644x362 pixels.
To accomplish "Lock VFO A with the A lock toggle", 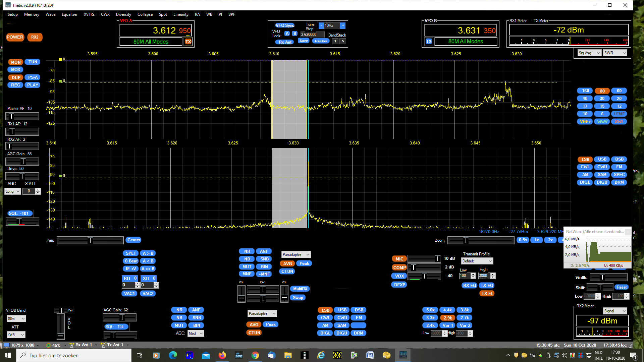I will [287, 34].
